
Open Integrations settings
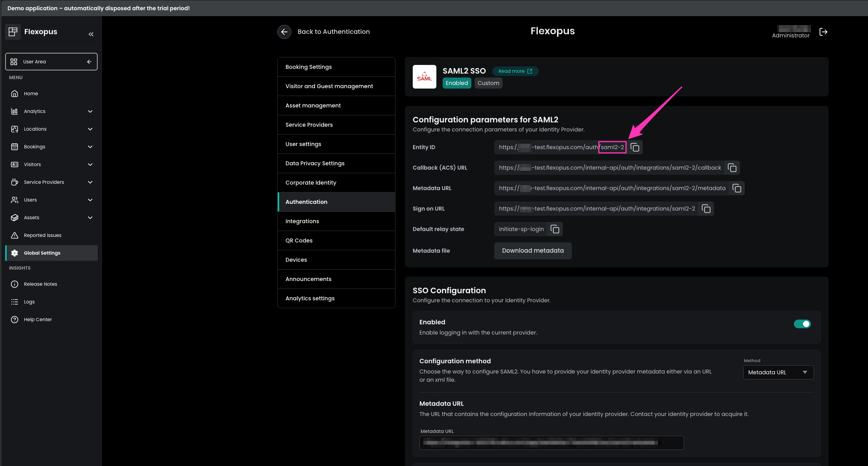(x=336, y=221)
